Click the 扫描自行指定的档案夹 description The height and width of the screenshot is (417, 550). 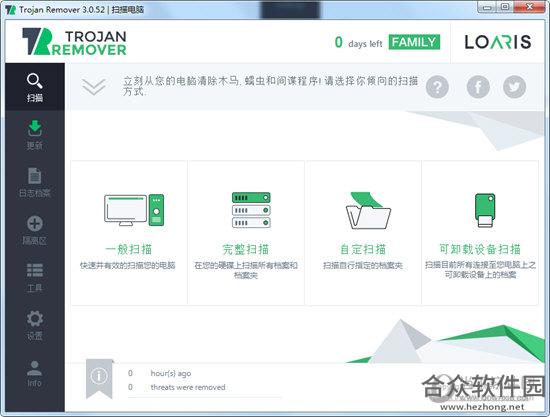[x=363, y=265]
